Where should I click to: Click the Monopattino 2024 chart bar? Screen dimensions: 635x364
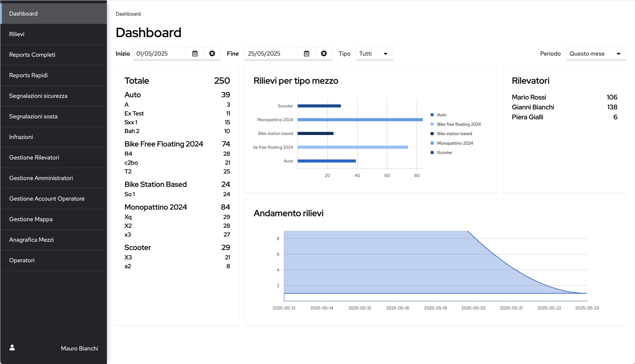click(360, 120)
